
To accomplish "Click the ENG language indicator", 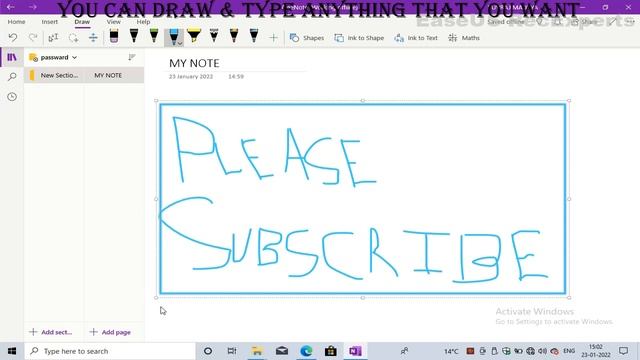I will (x=569, y=351).
